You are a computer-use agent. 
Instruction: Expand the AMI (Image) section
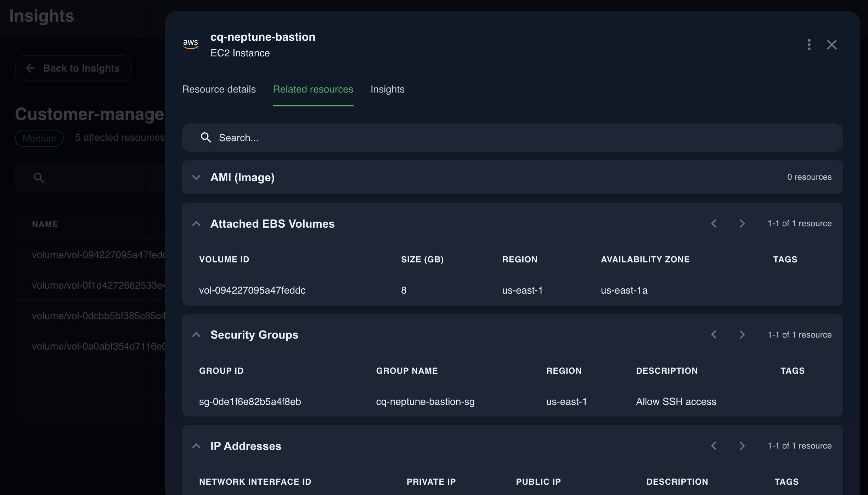coord(196,177)
